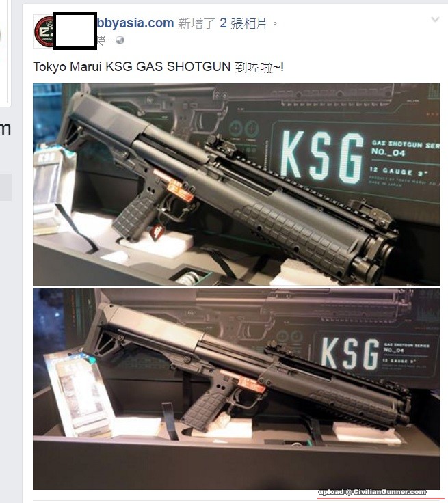Click the globe public privacy icon

[120, 40]
